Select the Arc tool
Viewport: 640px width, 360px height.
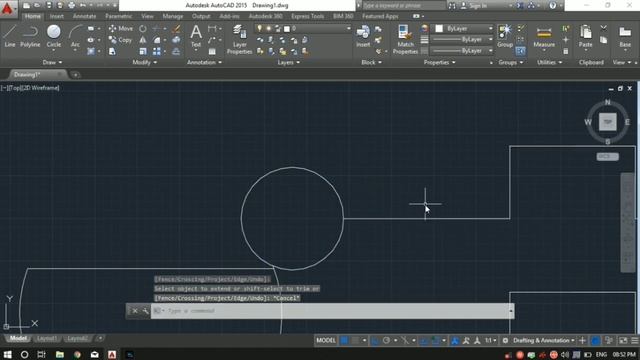pos(75,36)
